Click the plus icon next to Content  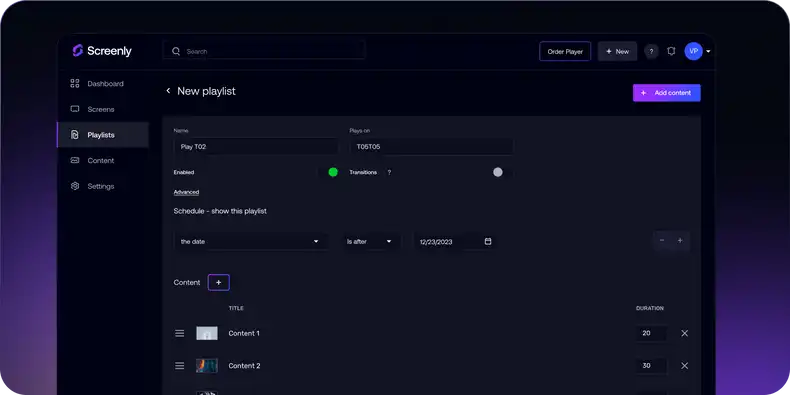(219, 283)
